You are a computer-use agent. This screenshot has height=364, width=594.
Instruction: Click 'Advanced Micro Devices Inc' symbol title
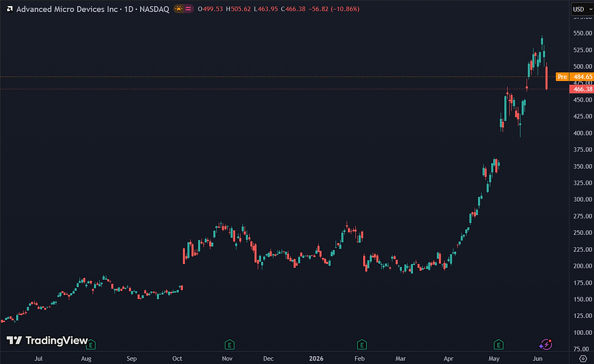67,9
